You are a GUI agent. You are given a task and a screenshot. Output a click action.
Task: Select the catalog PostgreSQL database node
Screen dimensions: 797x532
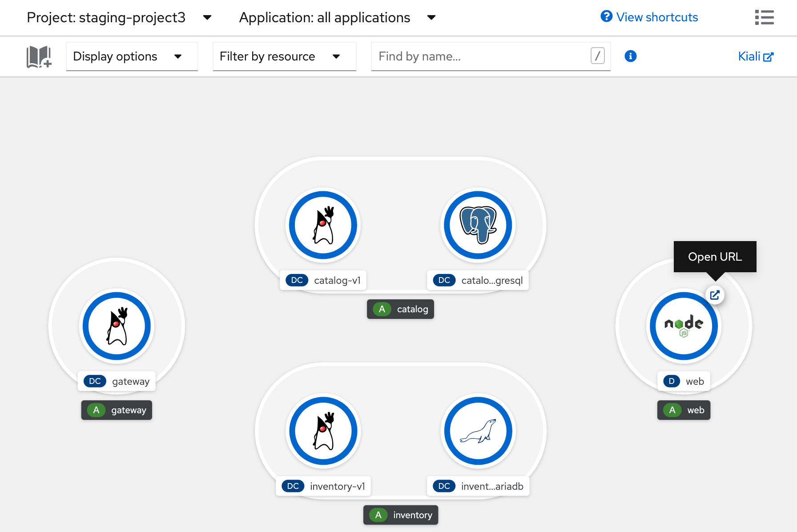[478, 225]
